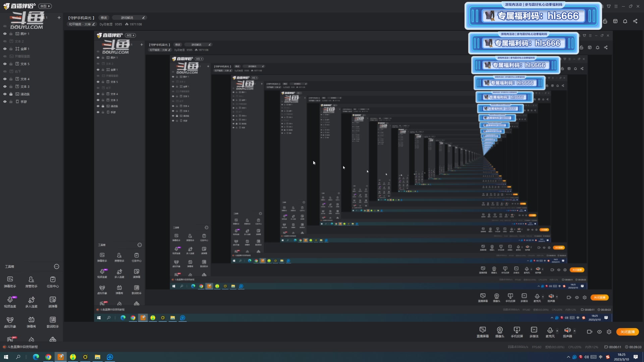Open Chrome from Windows taskbar
The image size is (644, 362).
[x=48, y=357]
